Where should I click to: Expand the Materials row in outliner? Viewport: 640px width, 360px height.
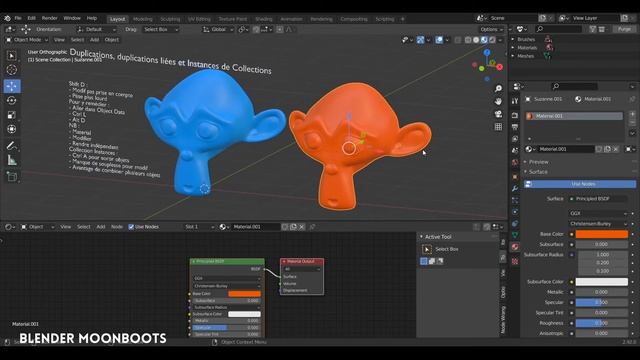(x=513, y=48)
